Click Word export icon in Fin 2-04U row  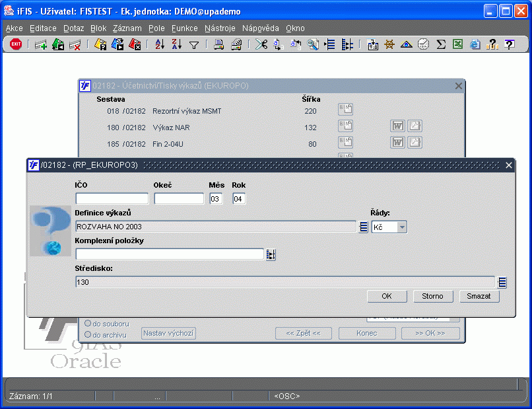[x=397, y=142]
